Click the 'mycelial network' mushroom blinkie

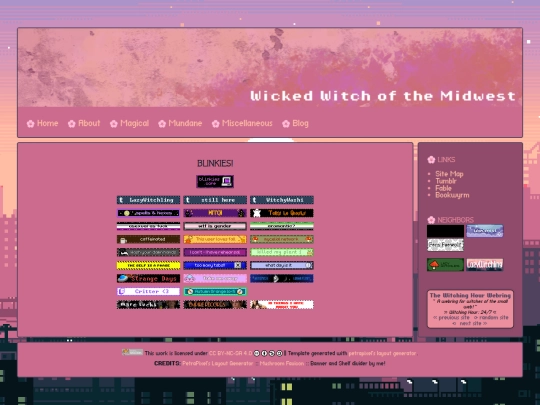[282, 239]
